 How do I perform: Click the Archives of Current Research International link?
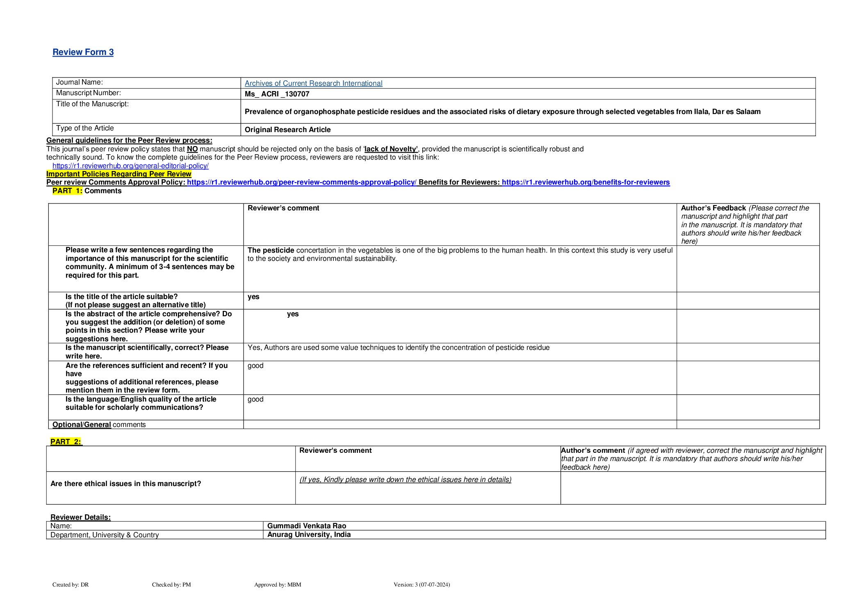tap(313, 83)
